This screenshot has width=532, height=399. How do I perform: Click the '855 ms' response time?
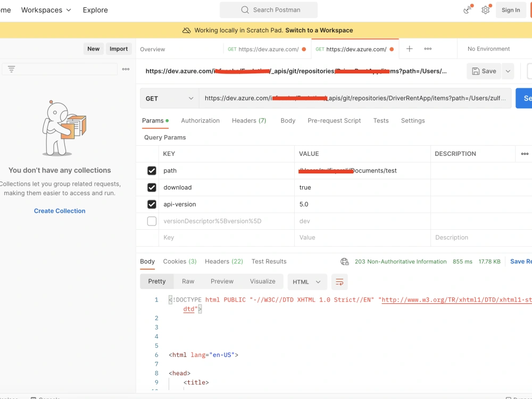[462, 262]
